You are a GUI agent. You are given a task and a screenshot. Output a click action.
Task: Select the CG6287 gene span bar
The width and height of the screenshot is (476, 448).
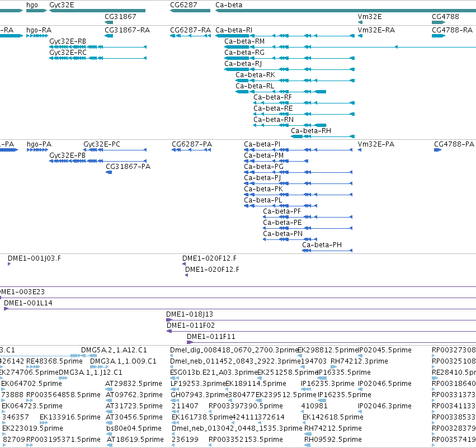point(190,11)
